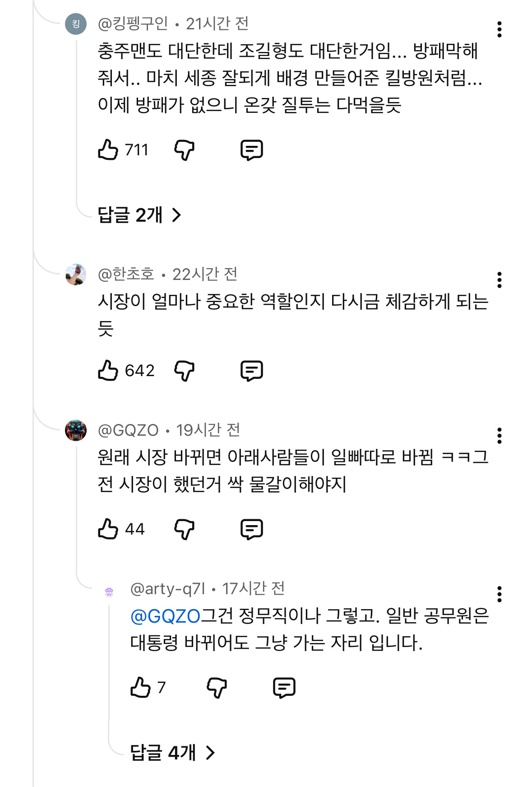Like the @GQZO comment with 44 likes
The image size is (532, 787).
108,529
